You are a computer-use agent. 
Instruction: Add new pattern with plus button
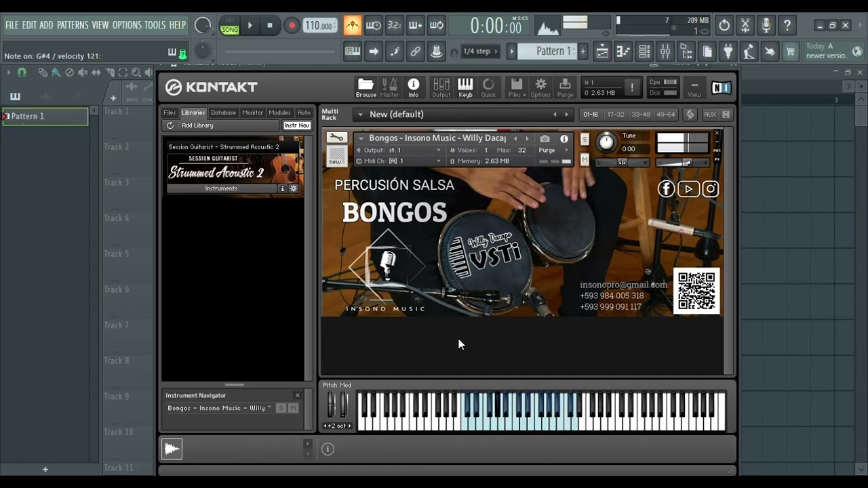(583, 52)
